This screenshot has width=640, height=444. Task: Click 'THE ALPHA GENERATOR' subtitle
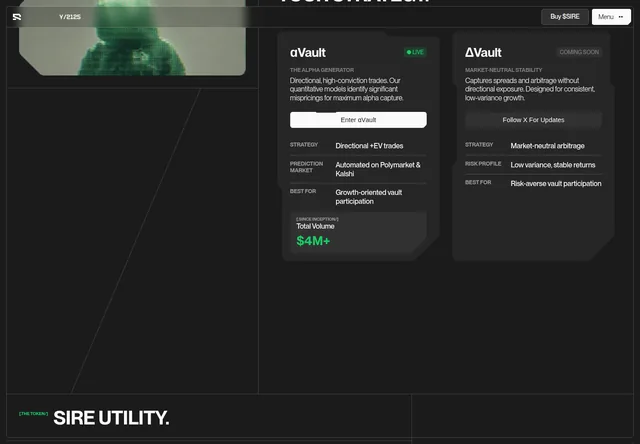pos(322,70)
